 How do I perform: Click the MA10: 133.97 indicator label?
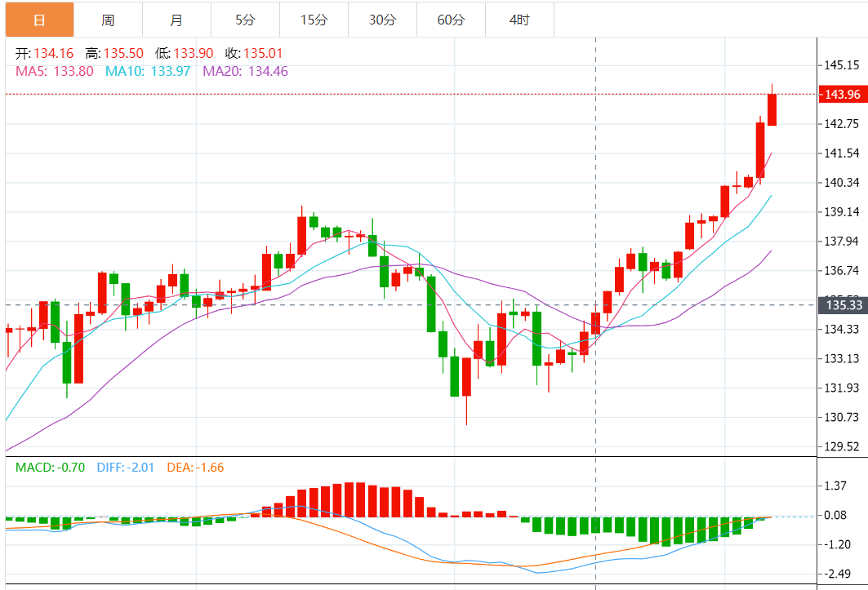[x=148, y=71]
